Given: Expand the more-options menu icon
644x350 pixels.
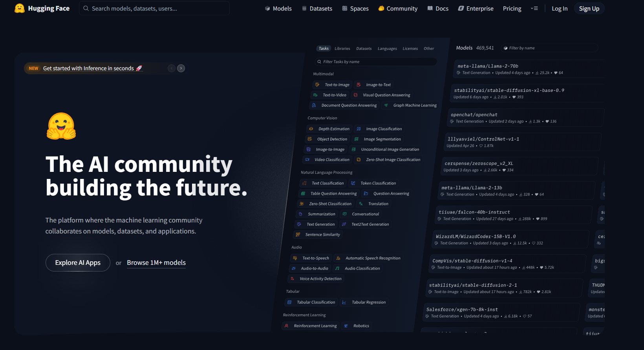Looking at the screenshot, I should click(534, 8).
